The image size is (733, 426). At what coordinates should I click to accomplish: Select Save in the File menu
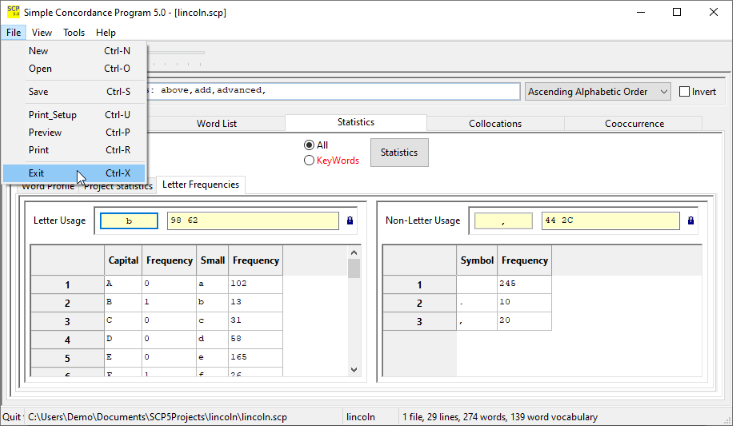point(38,92)
